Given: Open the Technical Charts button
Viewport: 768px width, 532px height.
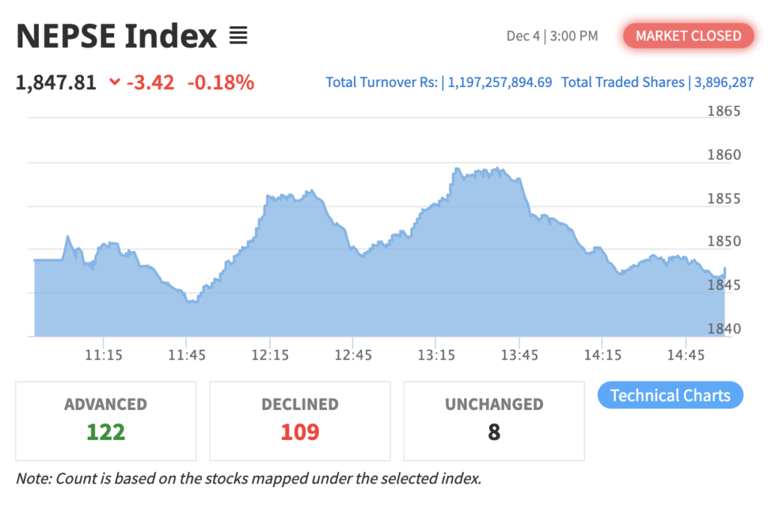Looking at the screenshot, I should [x=670, y=396].
